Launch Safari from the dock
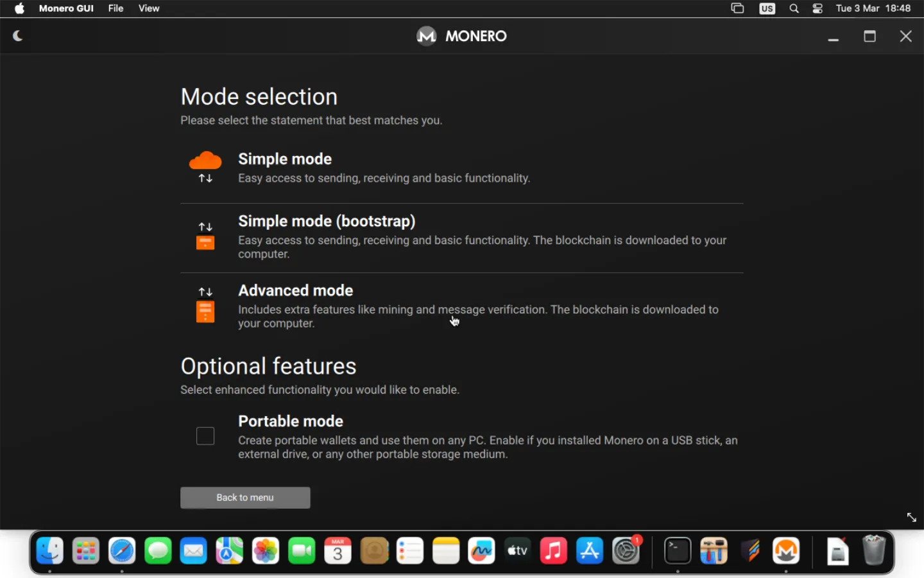The width and height of the screenshot is (924, 578). pos(122,551)
